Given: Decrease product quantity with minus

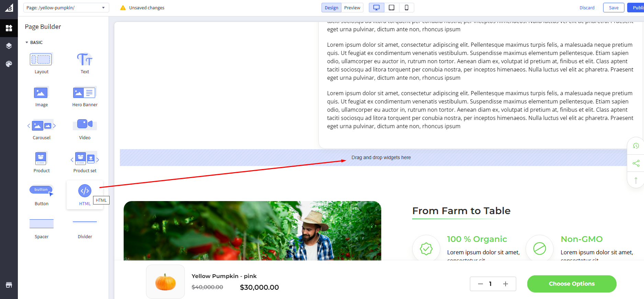Looking at the screenshot, I should pyautogui.click(x=480, y=284).
